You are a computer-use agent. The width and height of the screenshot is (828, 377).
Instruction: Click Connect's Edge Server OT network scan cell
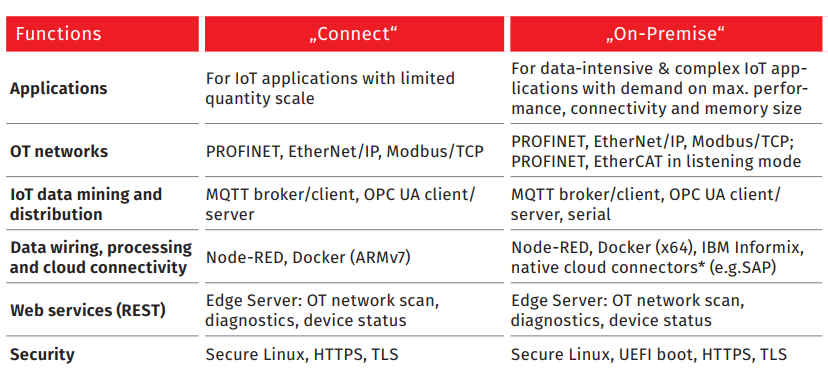coord(323,310)
